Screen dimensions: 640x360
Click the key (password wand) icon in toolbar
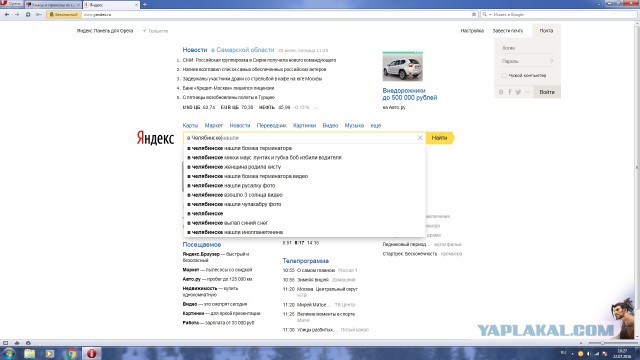click(x=38, y=14)
